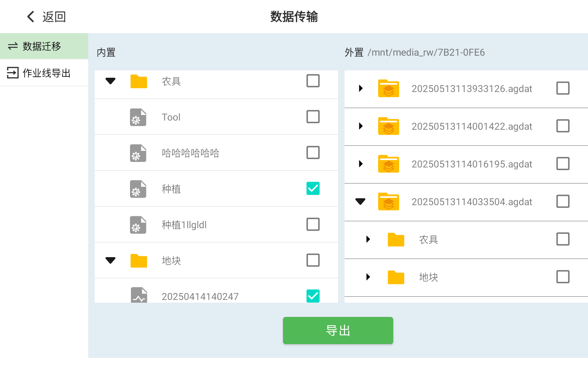Check the 20250513114016195.agdat checkbox
Viewport: 588px width, 368px height.
(563, 164)
